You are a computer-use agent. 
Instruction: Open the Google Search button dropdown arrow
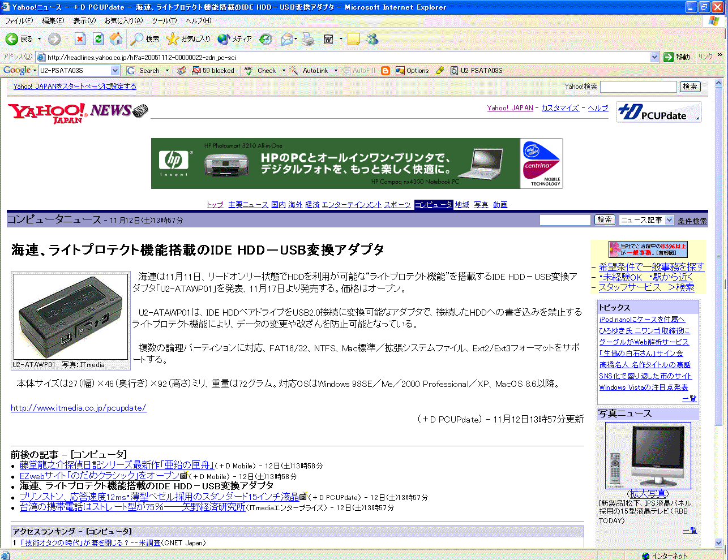pyautogui.click(x=167, y=71)
